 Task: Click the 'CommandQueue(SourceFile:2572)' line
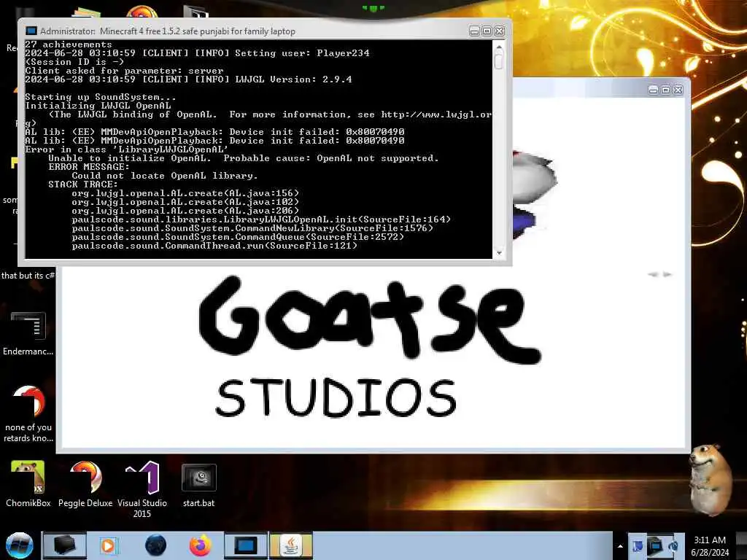[x=238, y=237]
